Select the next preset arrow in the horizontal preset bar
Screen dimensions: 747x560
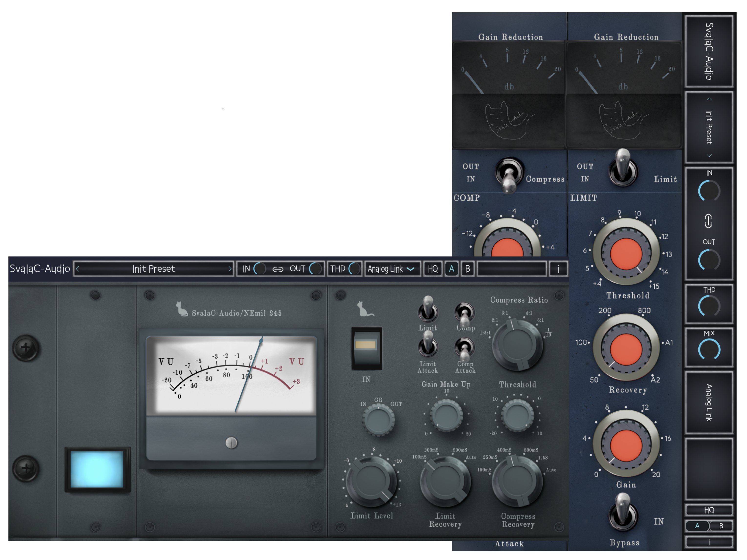point(230,269)
